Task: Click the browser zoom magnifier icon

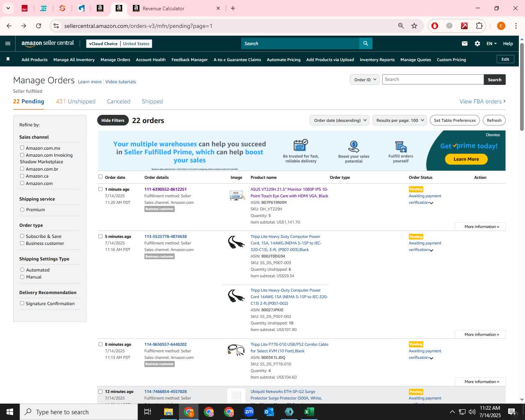Action: coord(401,26)
